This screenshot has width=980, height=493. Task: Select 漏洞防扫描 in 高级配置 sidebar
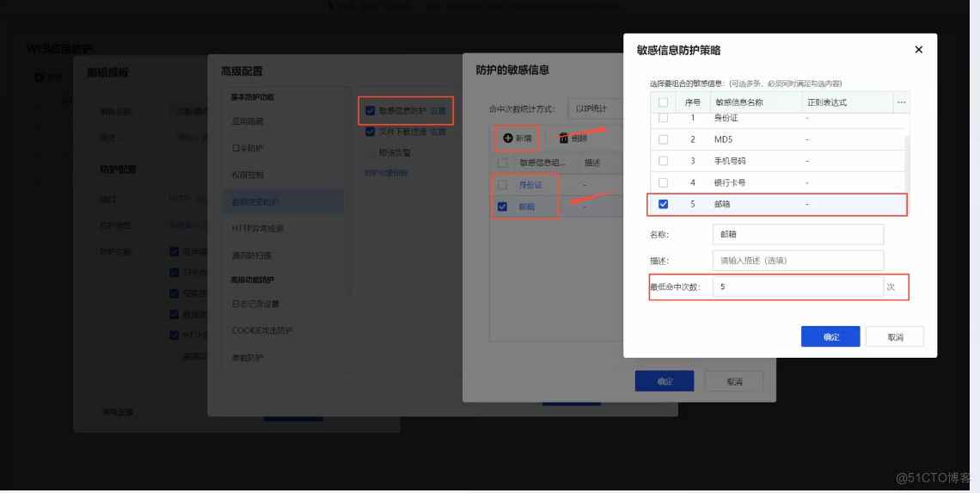[251, 256]
